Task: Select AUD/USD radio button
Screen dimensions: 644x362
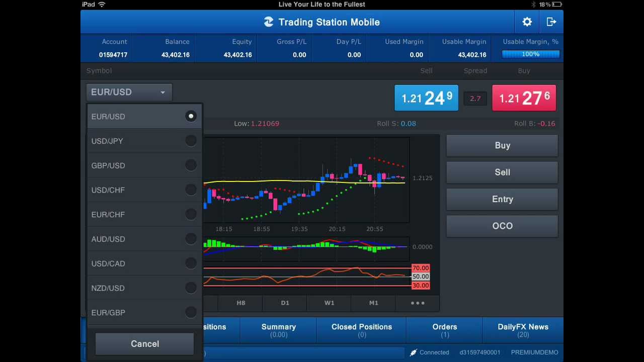Action: pos(191,239)
